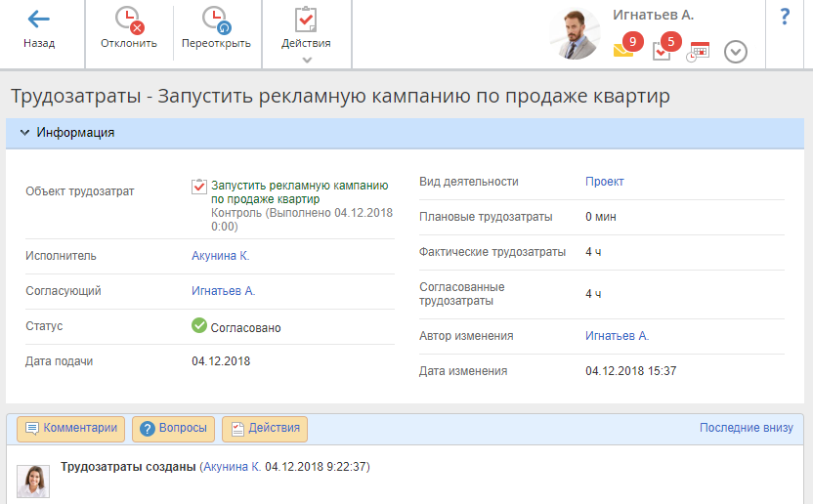Open the Действия toolbar dropdown menu

coord(306,33)
